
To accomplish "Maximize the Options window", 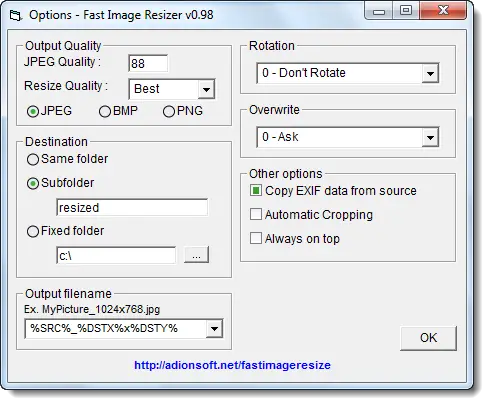I will click(406, 11).
